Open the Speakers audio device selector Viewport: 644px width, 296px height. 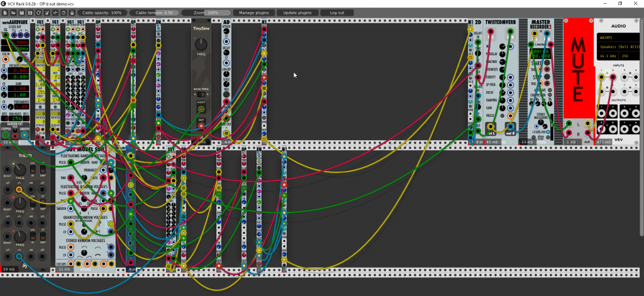pos(618,47)
